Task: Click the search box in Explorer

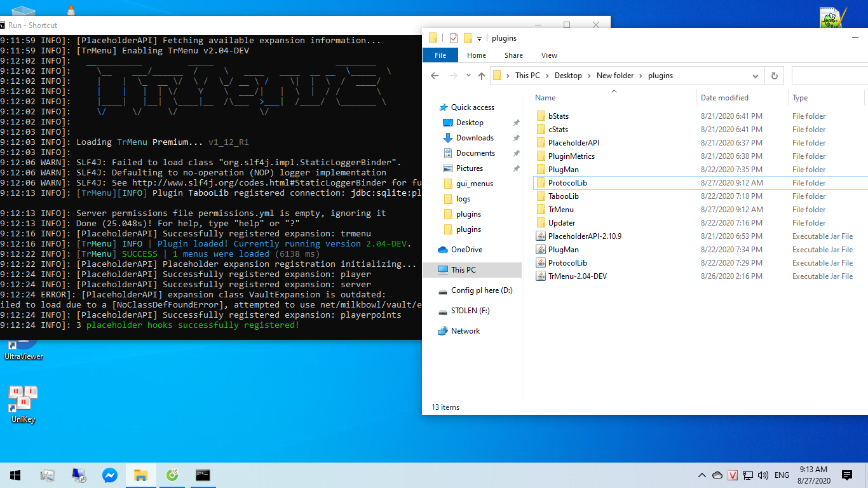Action: (829, 76)
